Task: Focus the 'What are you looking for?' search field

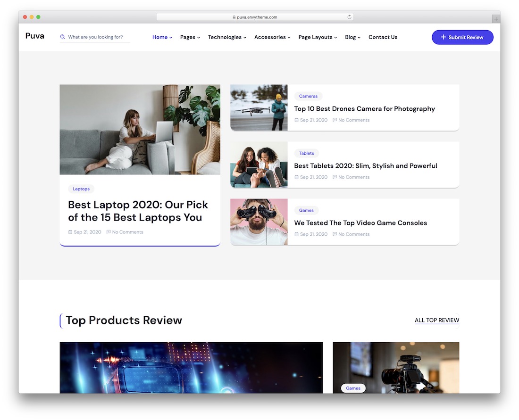Action: 95,37
